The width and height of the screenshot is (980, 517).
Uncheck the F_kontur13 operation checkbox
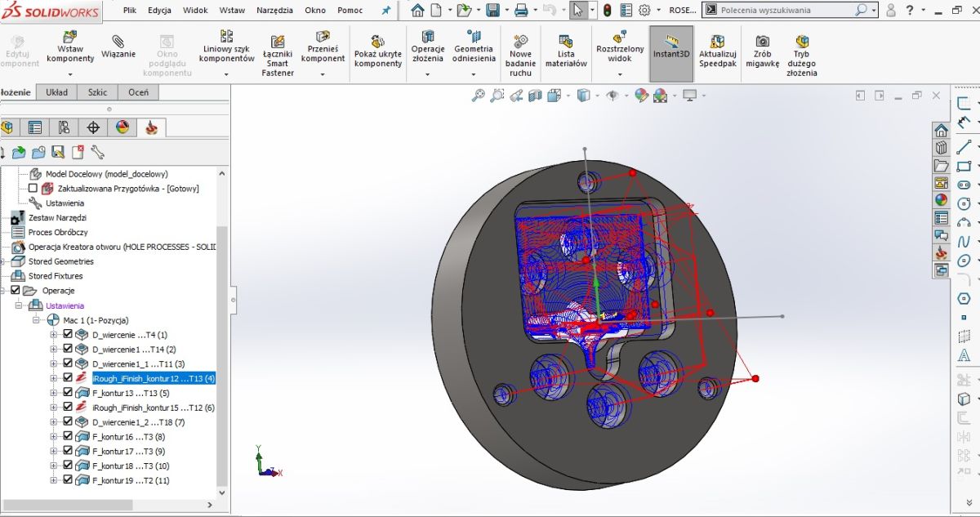(x=68, y=393)
